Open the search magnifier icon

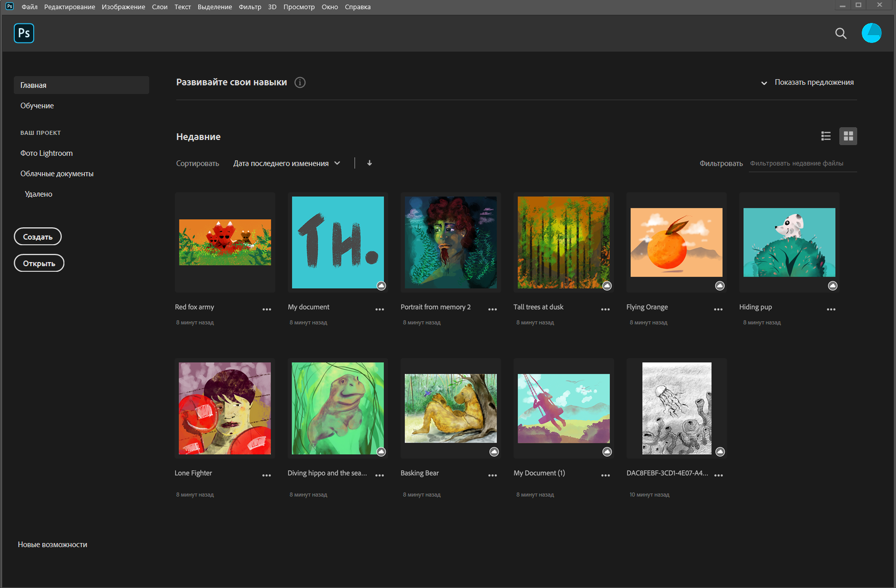point(840,34)
